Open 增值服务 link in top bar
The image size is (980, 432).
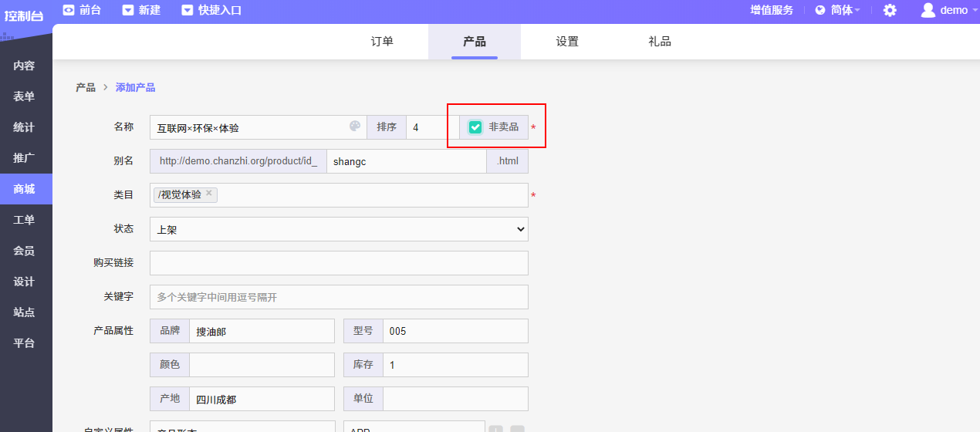[x=772, y=10]
